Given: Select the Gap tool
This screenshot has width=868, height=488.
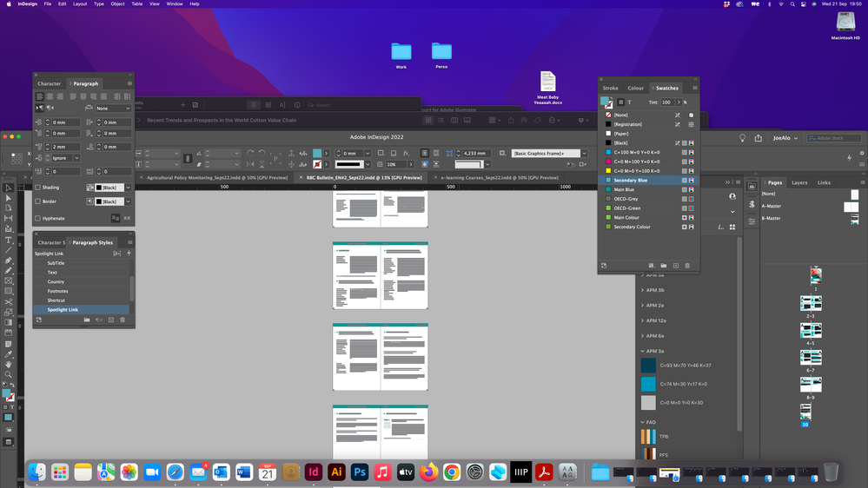Looking at the screenshot, I should coord(9,218).
